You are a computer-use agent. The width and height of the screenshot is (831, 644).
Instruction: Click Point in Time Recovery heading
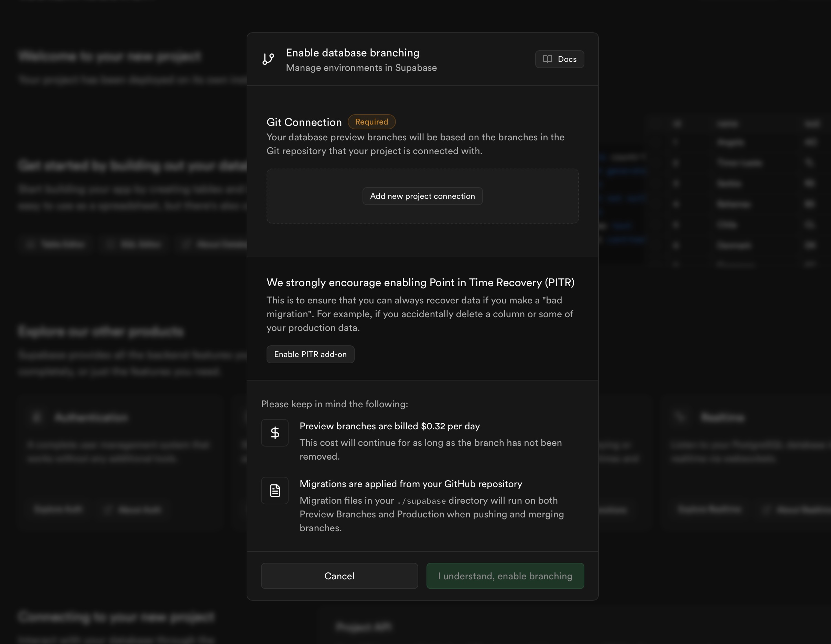[x=420, y=282]
